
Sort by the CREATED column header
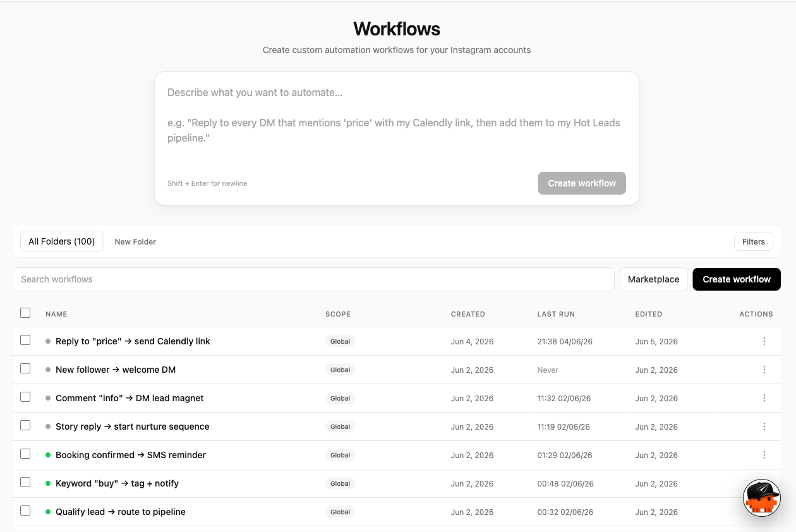(x=468, y=314)
